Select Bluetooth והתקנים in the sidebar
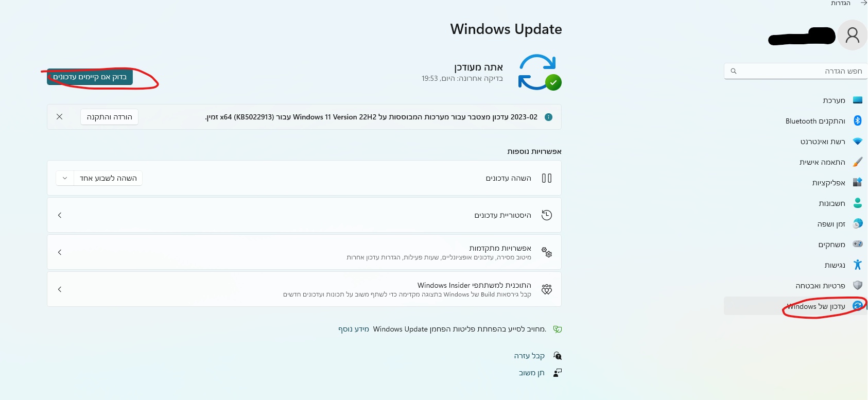 (x=815, y=121)
